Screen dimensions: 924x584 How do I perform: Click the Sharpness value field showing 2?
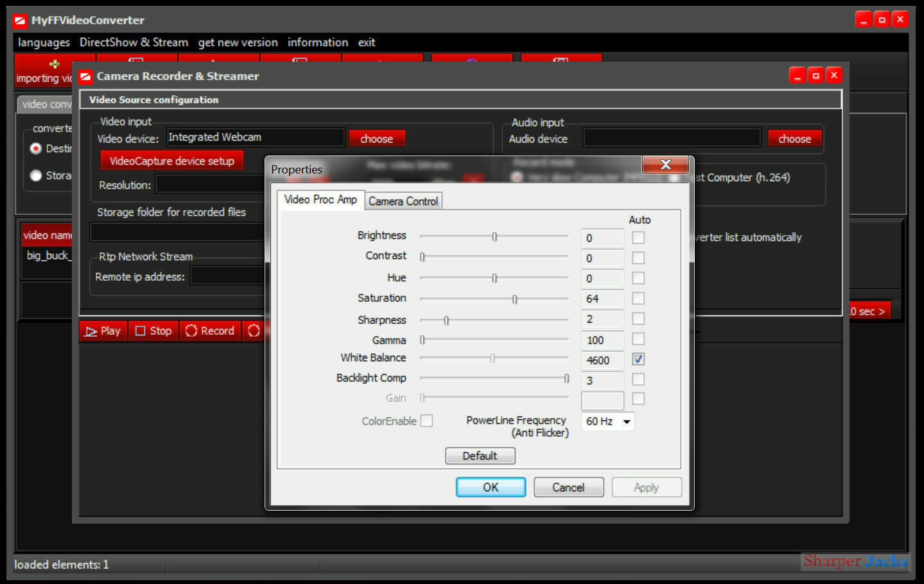point(602,319)
